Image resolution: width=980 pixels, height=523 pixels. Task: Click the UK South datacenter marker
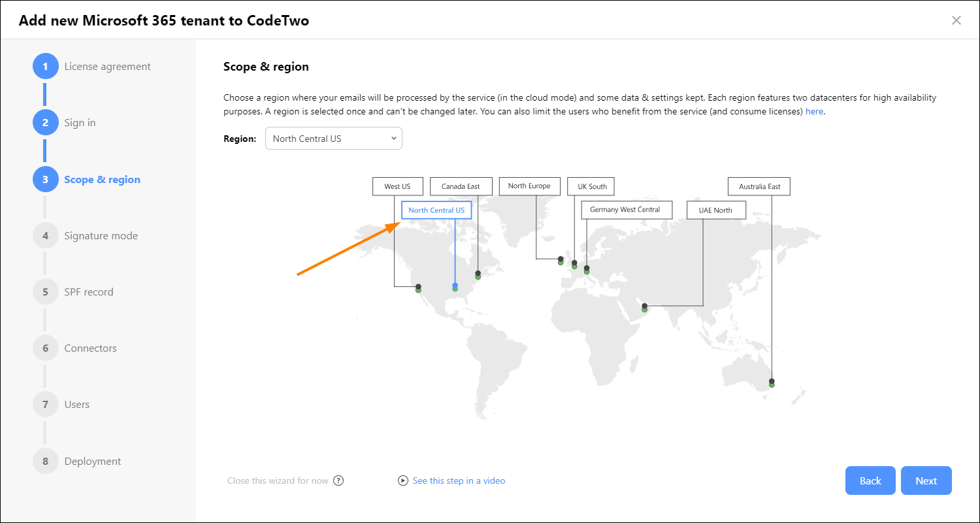[x=574, y=265]
